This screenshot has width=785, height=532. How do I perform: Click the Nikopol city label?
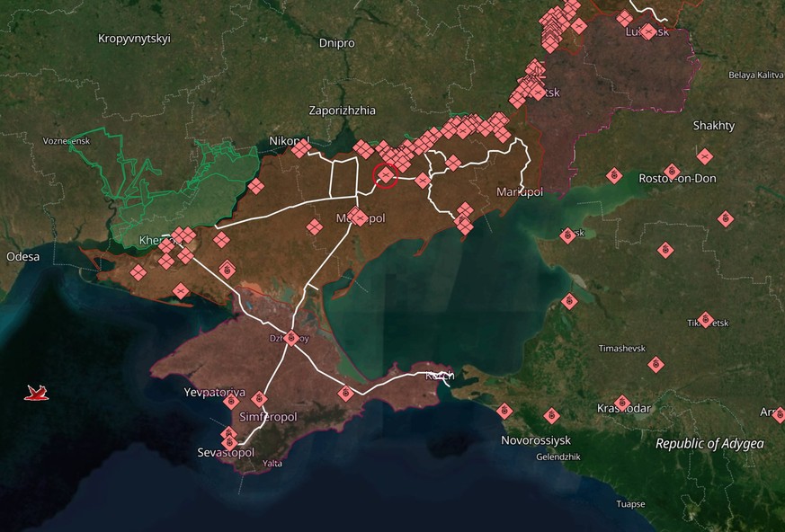(x=290, y=141)
